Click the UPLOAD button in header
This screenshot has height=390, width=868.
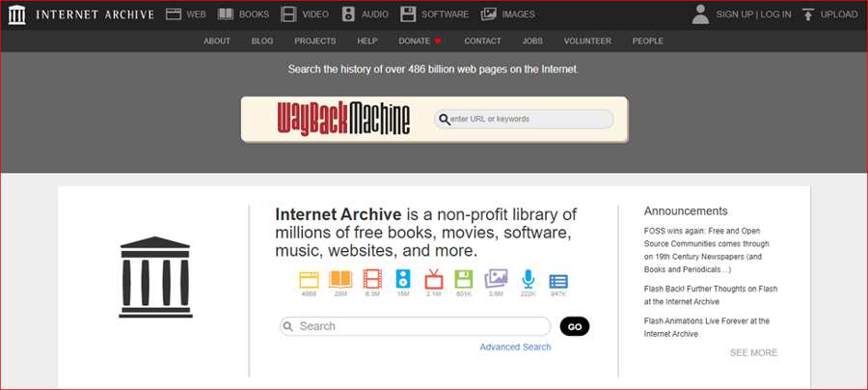pos(829,14)
